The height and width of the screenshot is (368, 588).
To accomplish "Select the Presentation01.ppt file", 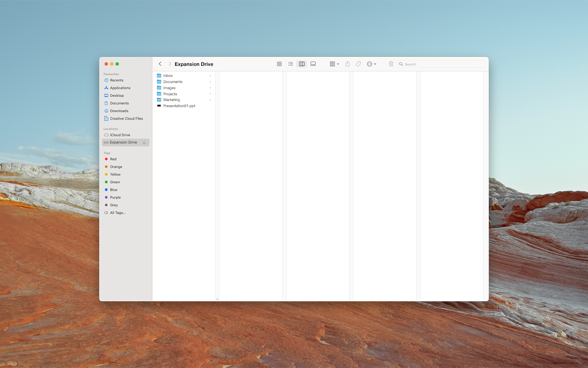I will tap(179, 106).
